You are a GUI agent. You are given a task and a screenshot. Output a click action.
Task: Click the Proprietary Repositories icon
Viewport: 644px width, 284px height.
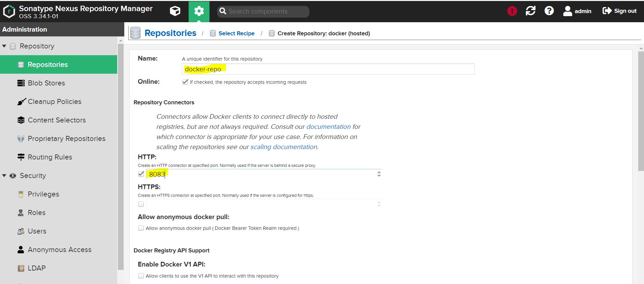point(21,139)
